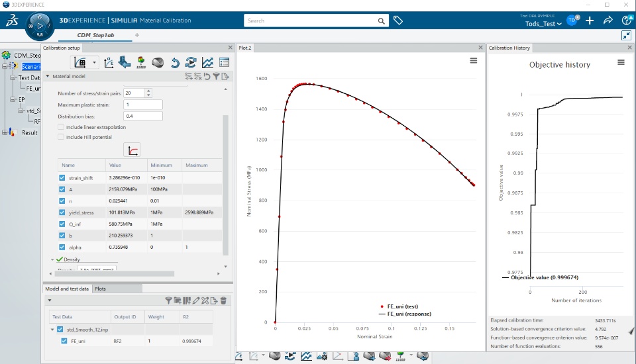The height and width of the screenshot is (364, 636).
Task: Click the blue undo/reset arrow icon in Calibration setup
Action: (175, 62)
